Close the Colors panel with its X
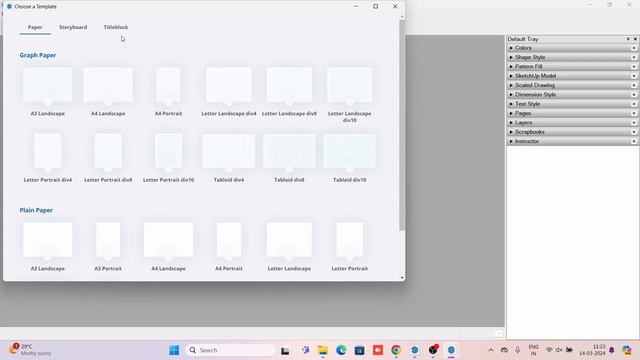This screenshot has width=640, height=360. 634,48
